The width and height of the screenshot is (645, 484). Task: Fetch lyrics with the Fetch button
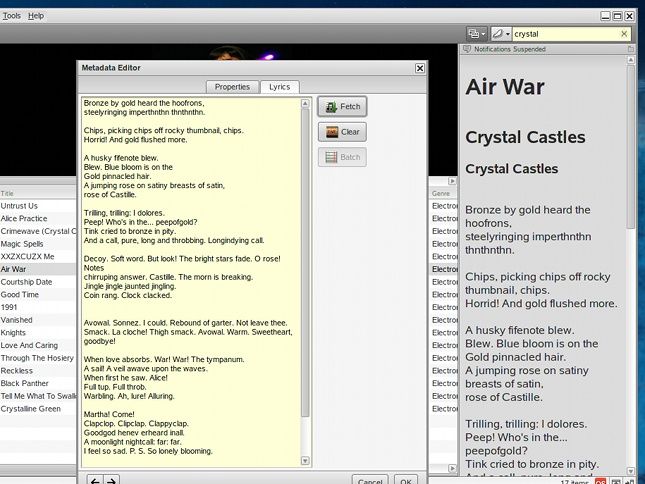pyautogui.click(x=342, y=107)
